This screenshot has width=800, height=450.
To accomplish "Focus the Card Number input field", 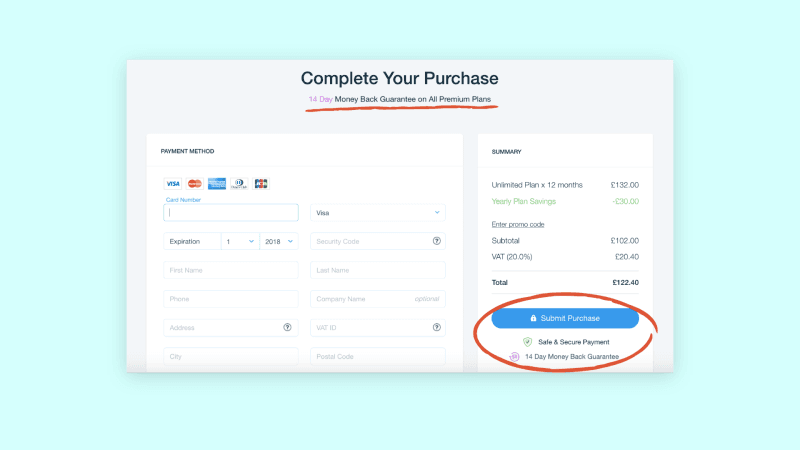I will coord(231,213).
